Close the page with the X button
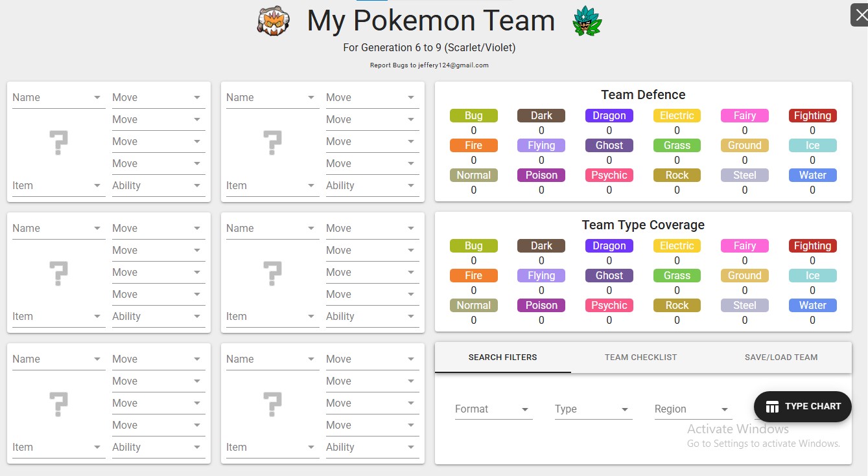Screen dimensions: 868x476 [860, 15]
